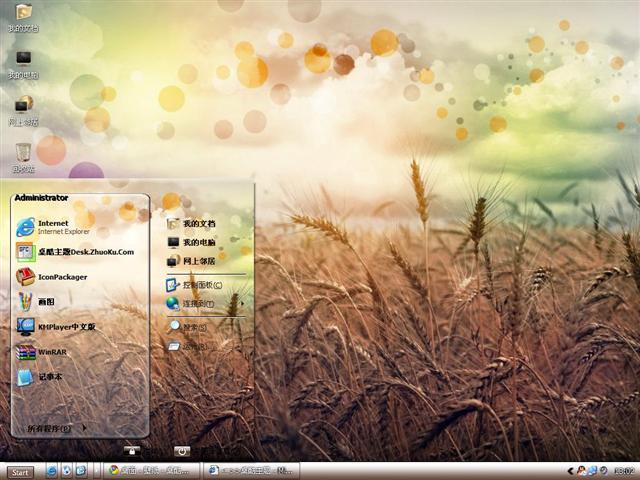Open 控制面板(C) in the Start menu
This screenshot has height=480, width=640.
[x=200, y=285]
